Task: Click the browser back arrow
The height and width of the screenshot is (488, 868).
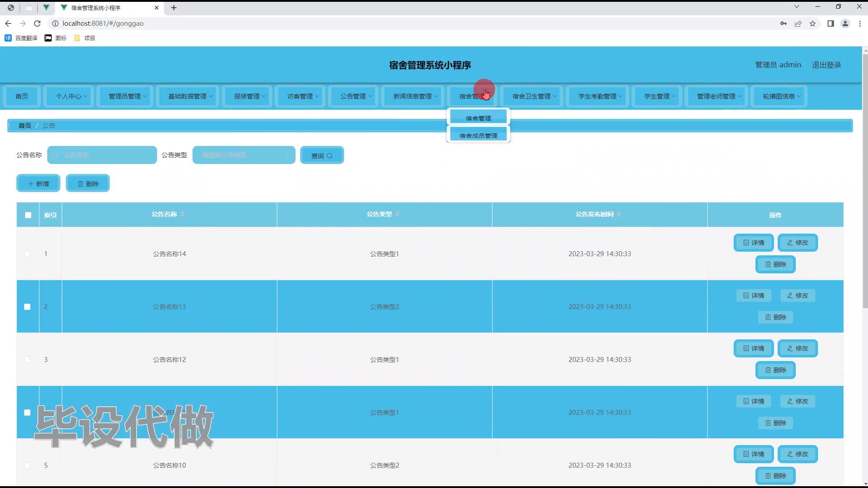Action: tap(8, 23)
